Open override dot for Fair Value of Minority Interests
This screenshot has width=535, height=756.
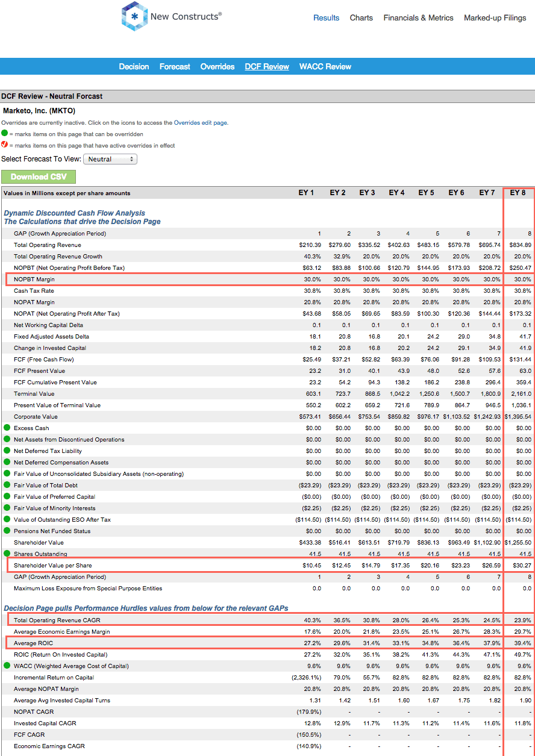pos(7,508)
